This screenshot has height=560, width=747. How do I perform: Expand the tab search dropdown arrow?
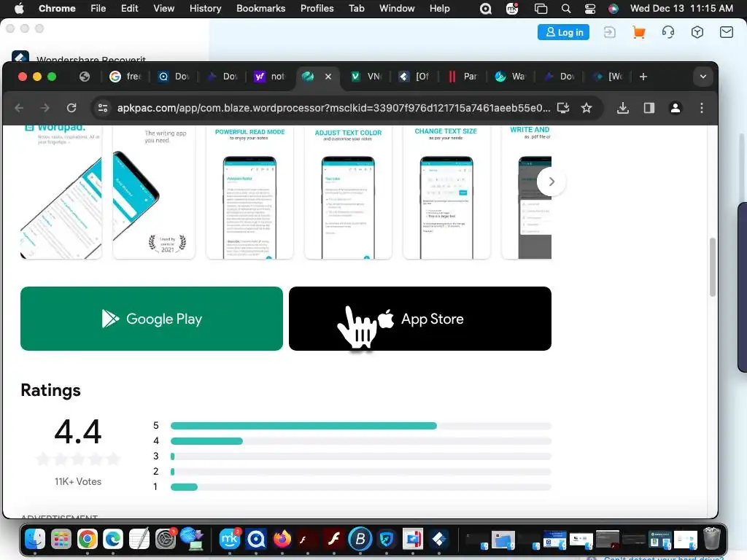pos(703,77)
